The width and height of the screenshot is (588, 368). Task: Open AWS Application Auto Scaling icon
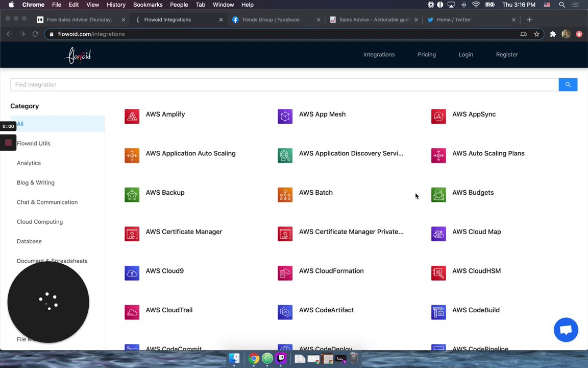tap(132, 155)
